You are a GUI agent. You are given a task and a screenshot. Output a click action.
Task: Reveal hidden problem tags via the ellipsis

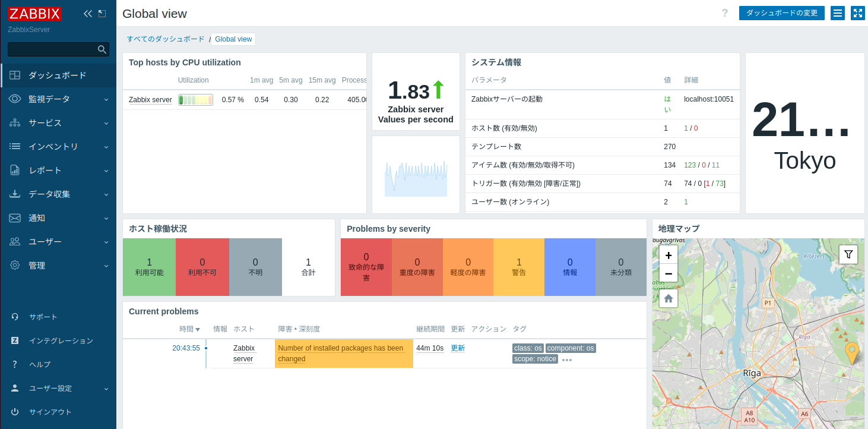pos(566,359)
